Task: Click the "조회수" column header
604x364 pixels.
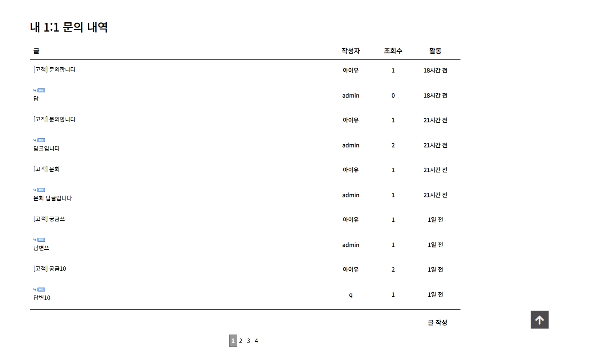Action: click(393, 51)
